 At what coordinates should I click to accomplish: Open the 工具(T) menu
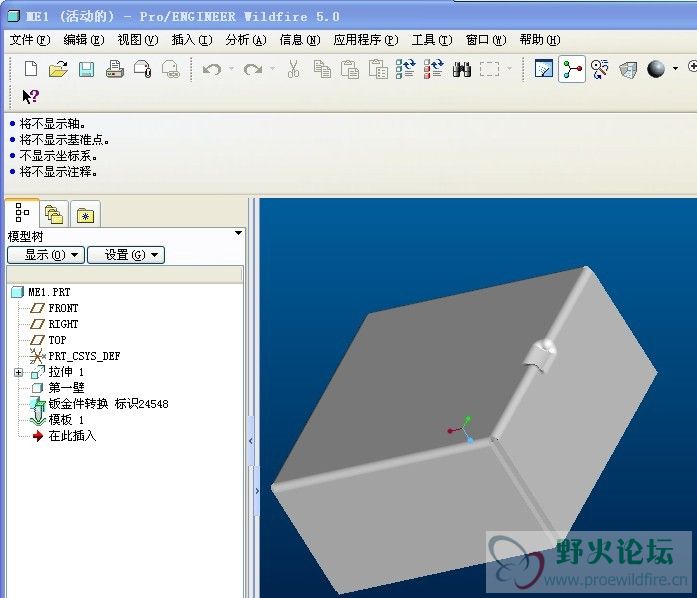(432, 40)
